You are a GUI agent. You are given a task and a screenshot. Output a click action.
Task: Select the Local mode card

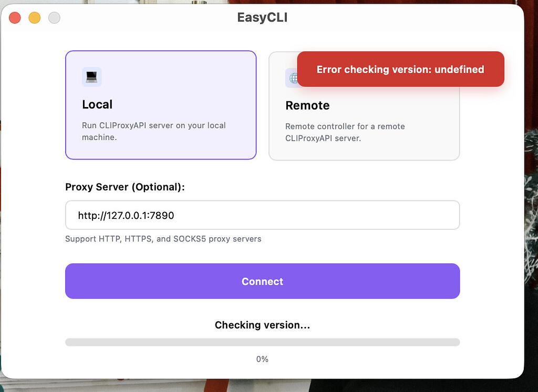[x=161, y=105]
